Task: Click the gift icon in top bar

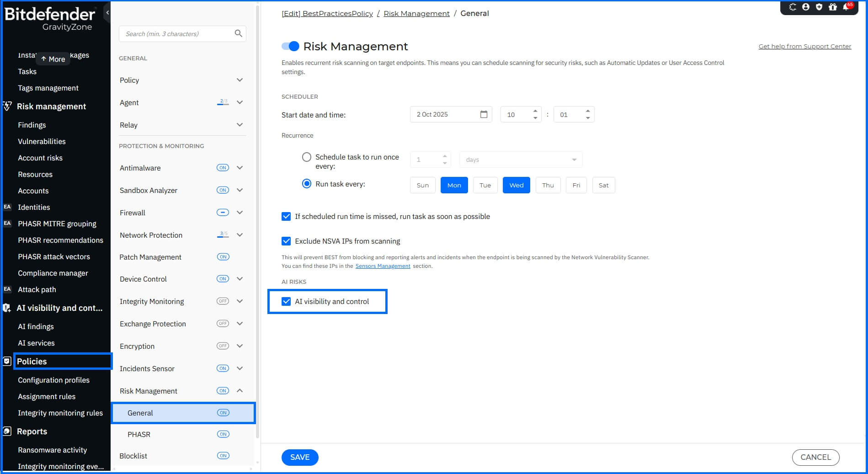Action: coord(833,7)
